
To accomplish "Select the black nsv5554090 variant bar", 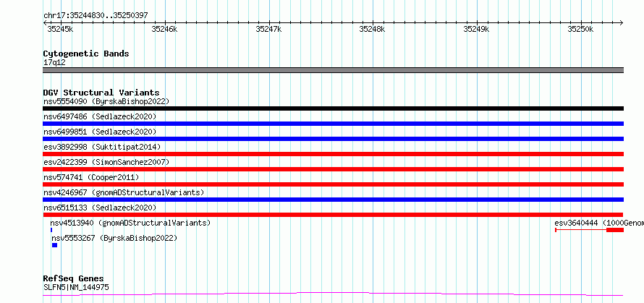I will [x=333, y=108].
